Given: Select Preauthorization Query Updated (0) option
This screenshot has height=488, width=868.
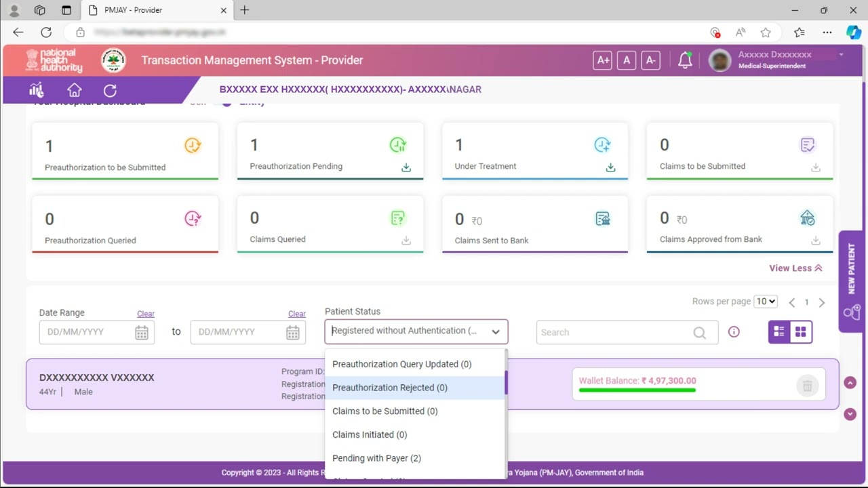Looking at the screenshot, I should click(415, 364).
